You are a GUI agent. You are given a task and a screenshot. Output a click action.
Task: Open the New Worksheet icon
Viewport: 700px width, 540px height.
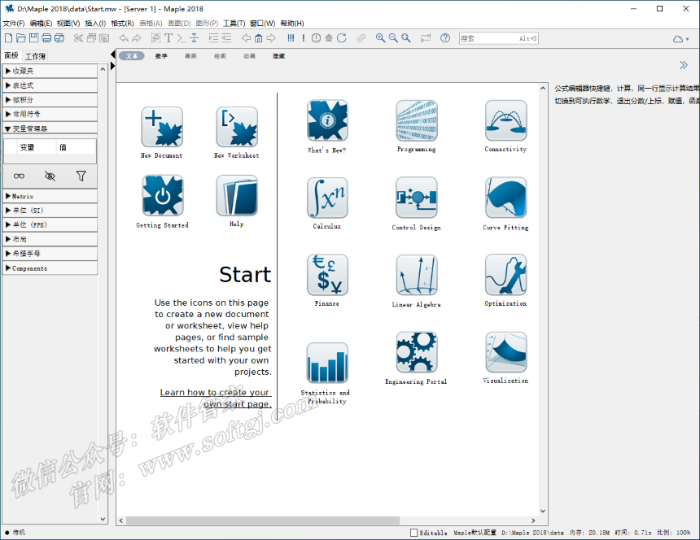237,127
